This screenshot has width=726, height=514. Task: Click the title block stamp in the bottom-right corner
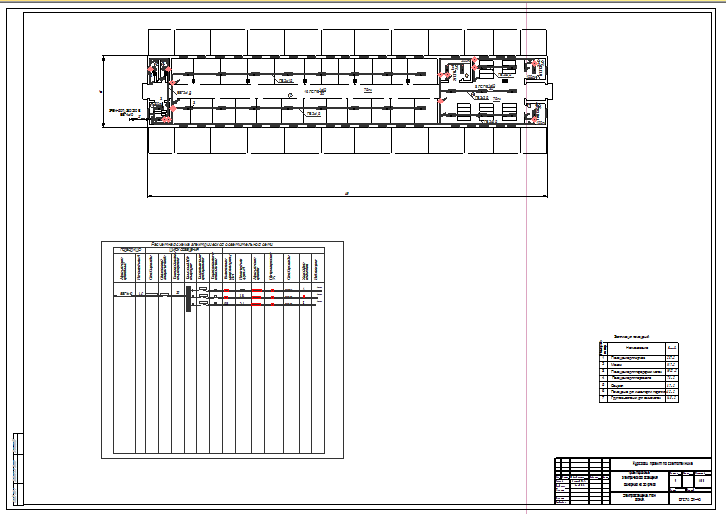633,481
